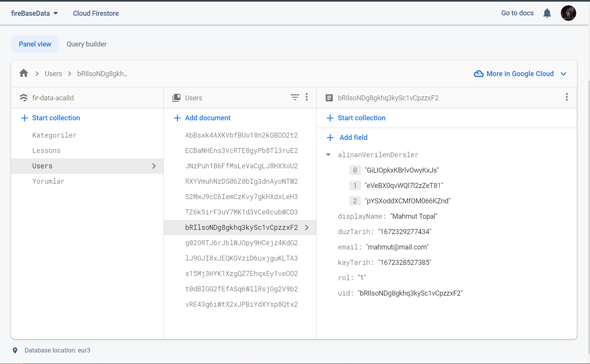Click the plus icon of Start collection in document panel

tap(330, 118)
